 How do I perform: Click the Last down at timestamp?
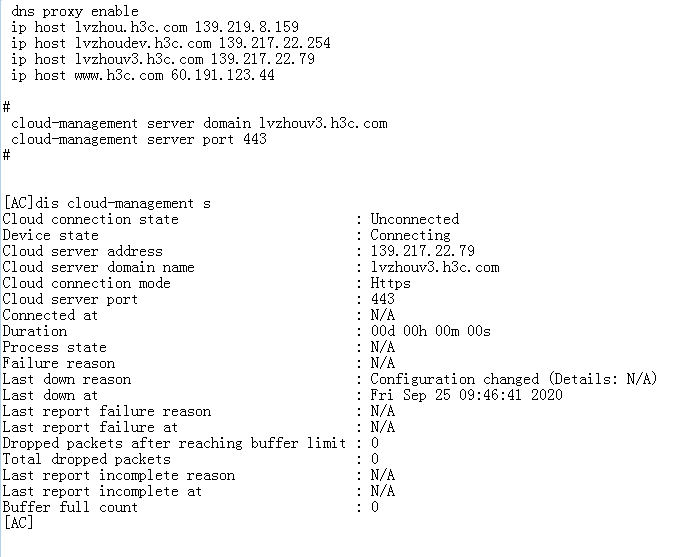[x=466, y=395]
